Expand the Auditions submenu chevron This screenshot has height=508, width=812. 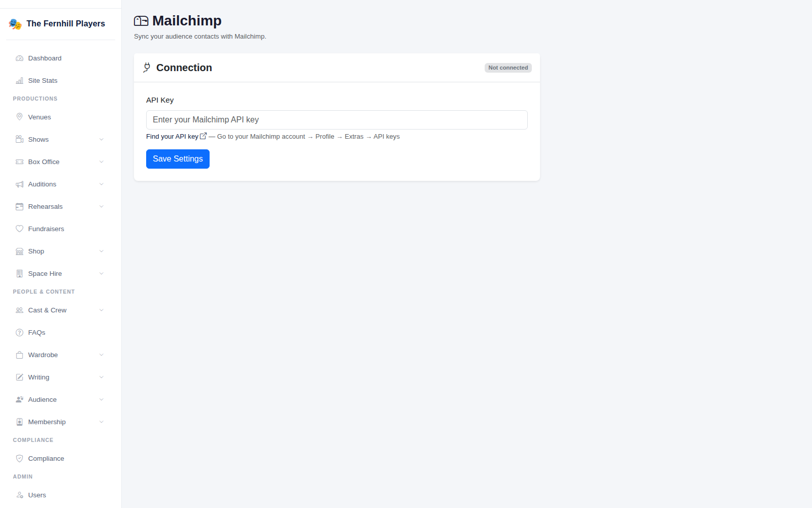pos(101,184)
